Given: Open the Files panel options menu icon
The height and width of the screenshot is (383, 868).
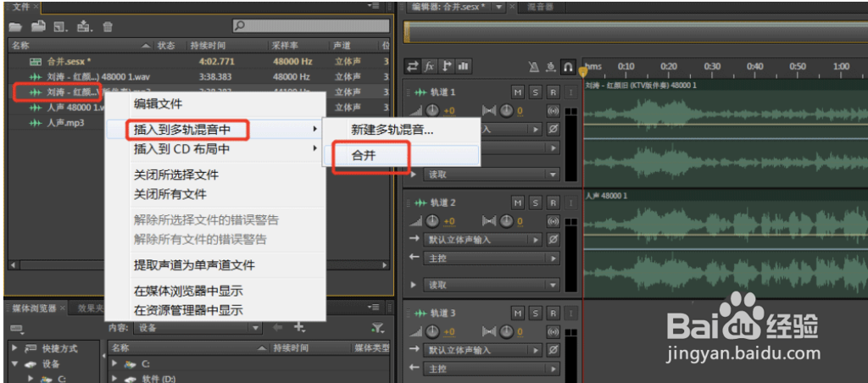Looking at the screenshot, I should (x=374, y=6).
